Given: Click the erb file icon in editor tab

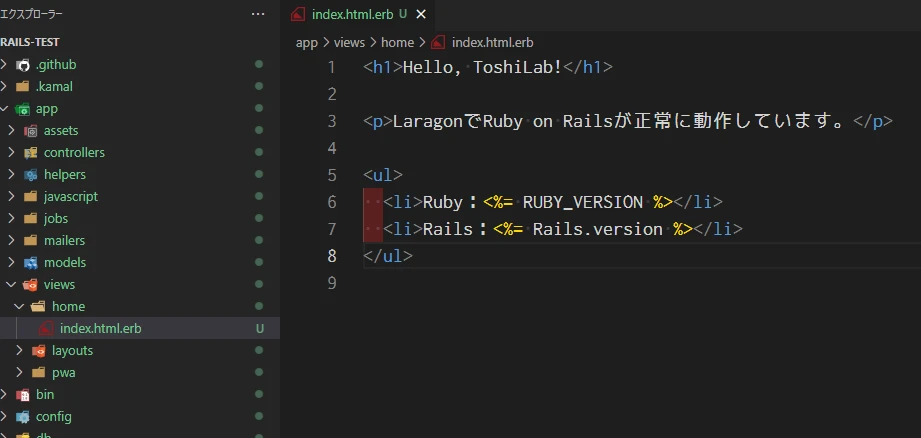Looking at the screenshot, I should pyautogui.click(x=298, y=15).
